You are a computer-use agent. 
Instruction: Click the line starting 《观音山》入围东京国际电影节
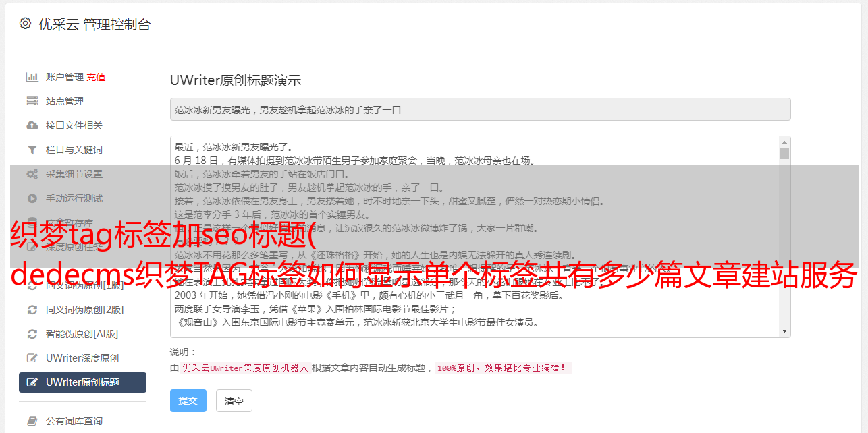356,322
